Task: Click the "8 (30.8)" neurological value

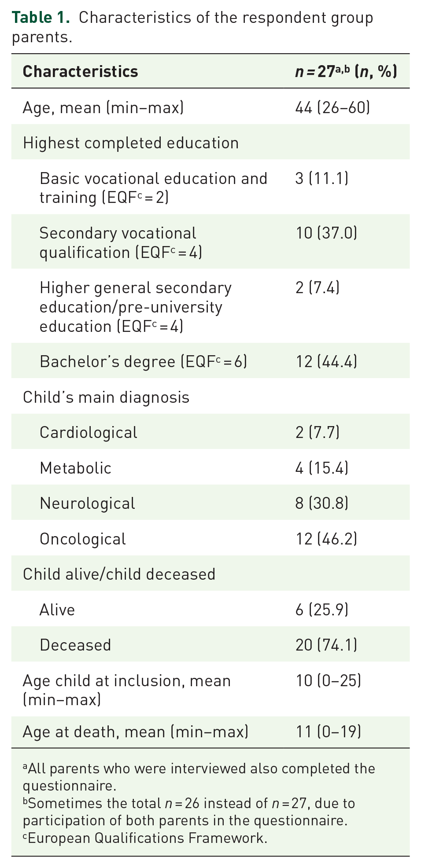Action: click(x=322, y=503)
